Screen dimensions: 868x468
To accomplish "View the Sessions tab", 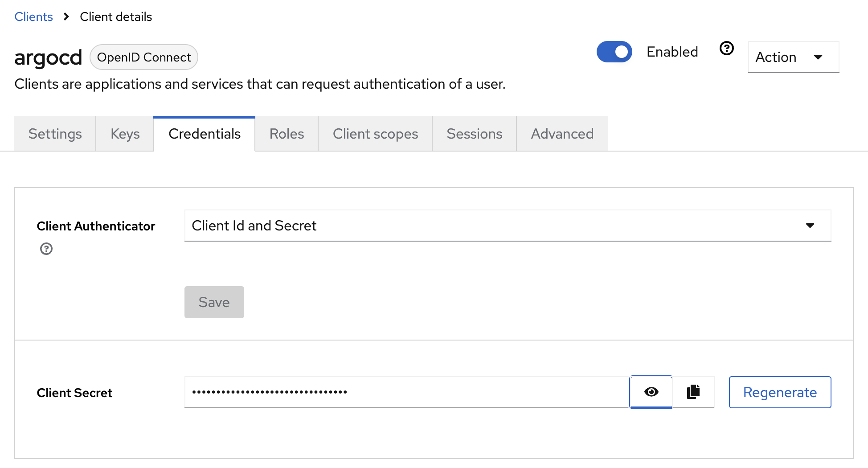I will click(x=474, y=134).
